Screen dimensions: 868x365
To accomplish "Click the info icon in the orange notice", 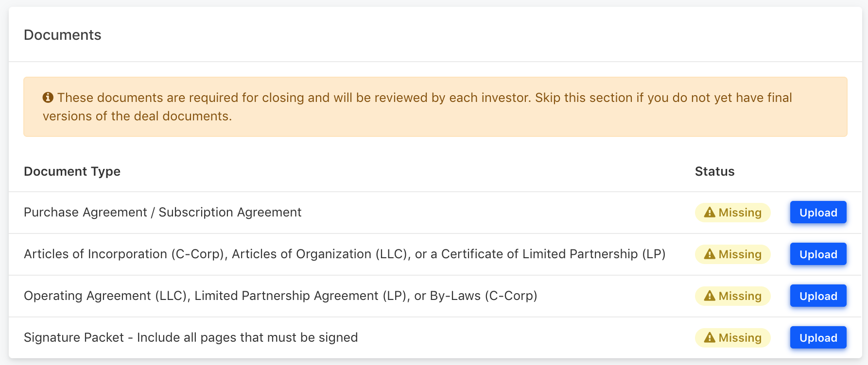I will (x=48, y=98).
